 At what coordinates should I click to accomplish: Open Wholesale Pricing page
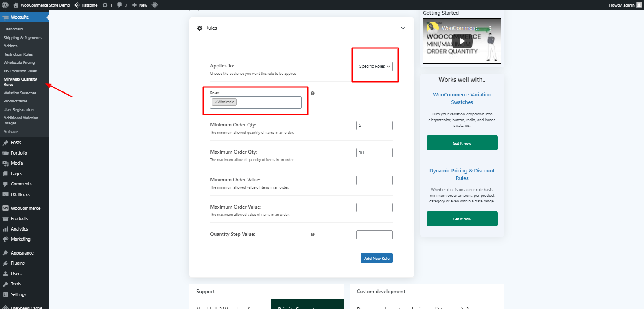19,63
